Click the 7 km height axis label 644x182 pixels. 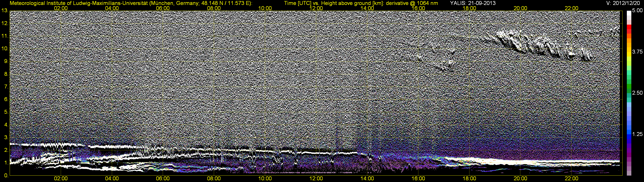click(x=6, y=87)
